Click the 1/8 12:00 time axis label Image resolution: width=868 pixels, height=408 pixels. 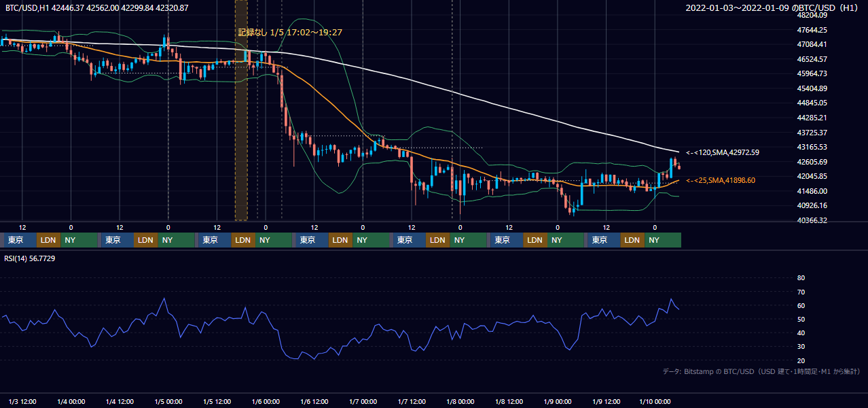(x=509, y=401)
